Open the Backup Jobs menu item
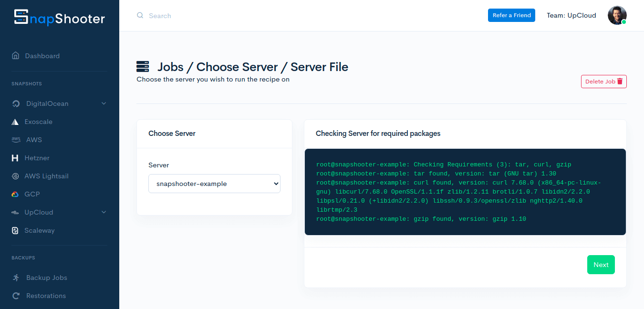 46,278
